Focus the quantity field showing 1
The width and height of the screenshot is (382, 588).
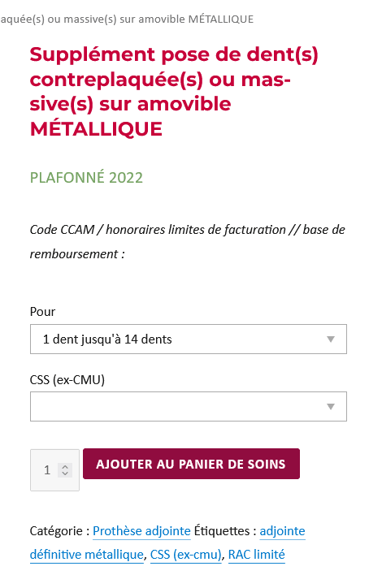point(54,470)
